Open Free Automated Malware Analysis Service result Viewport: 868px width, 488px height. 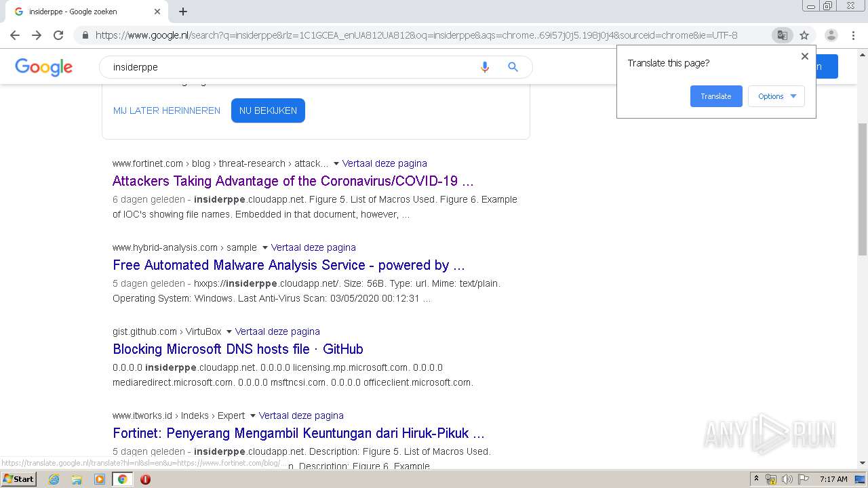289,265
